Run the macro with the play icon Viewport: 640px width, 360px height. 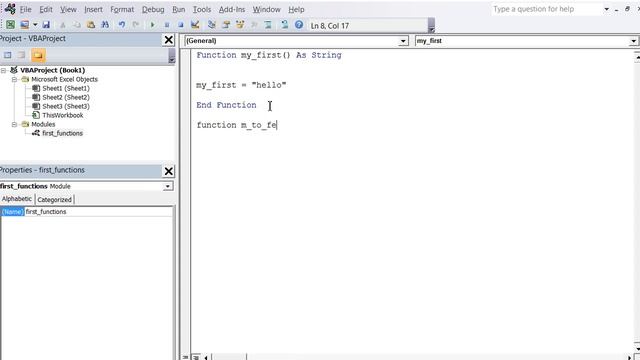pos(153,25)
